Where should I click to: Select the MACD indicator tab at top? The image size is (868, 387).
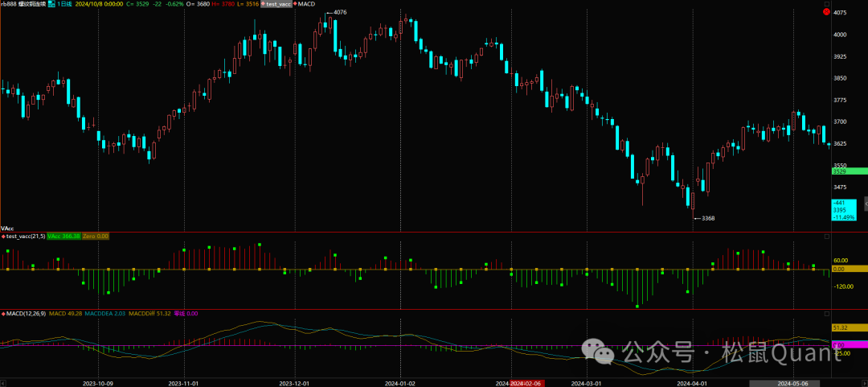tap(307, 5)
